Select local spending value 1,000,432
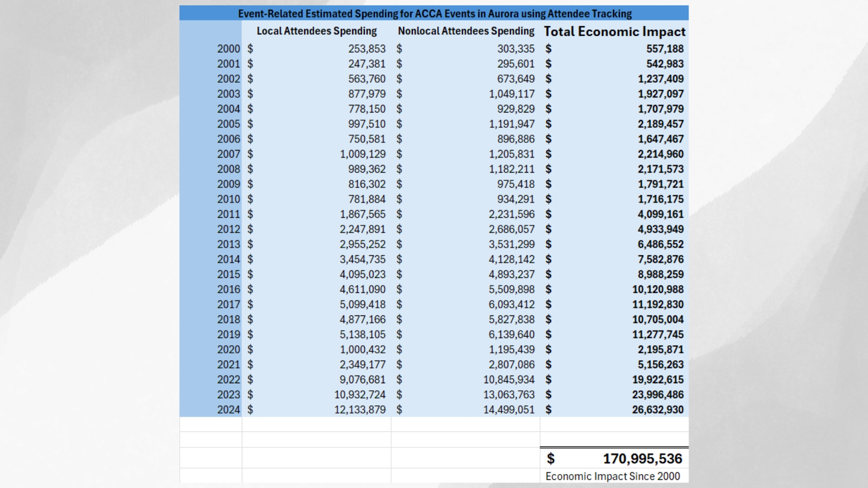This screenshot has width=868, height=488. pos(363,349)
